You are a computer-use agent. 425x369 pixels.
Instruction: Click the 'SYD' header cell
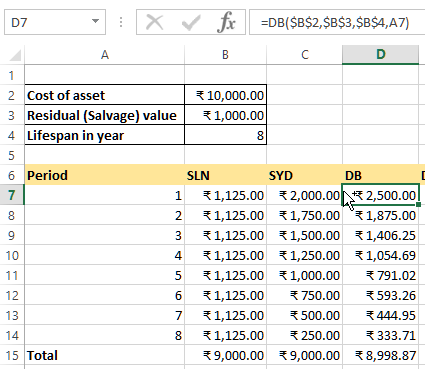(304, 175)
